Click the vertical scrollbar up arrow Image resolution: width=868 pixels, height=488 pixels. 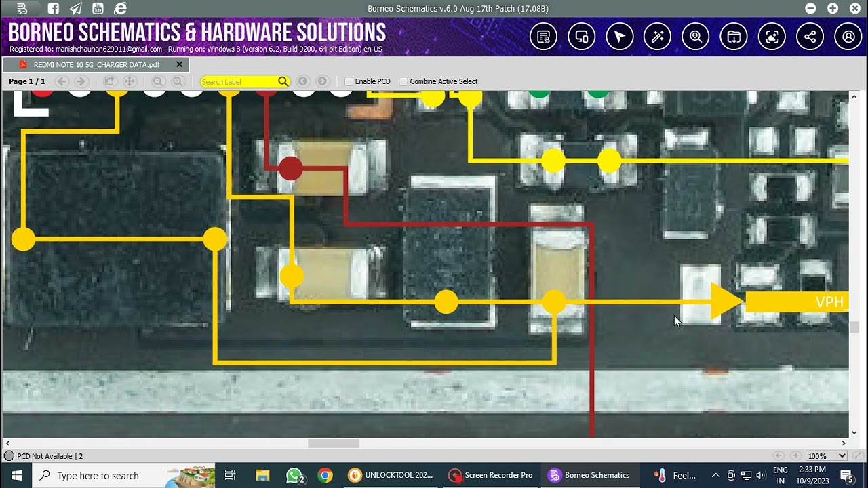(854, 96)
